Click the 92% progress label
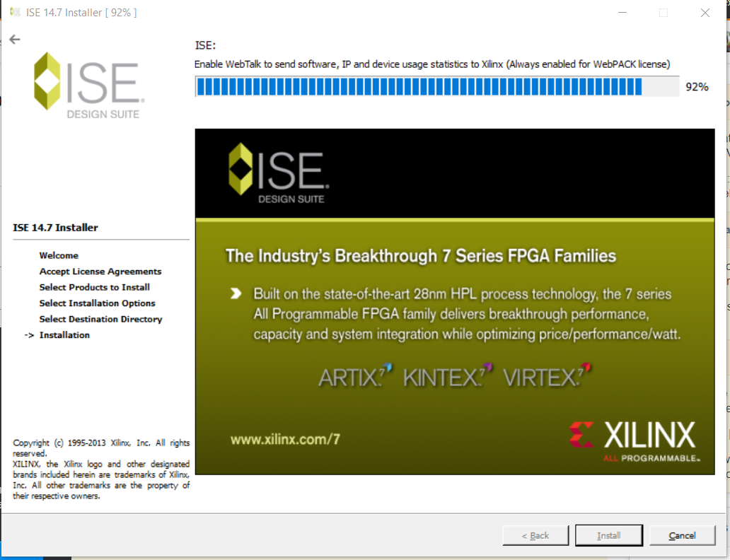 tap(697, 87)
